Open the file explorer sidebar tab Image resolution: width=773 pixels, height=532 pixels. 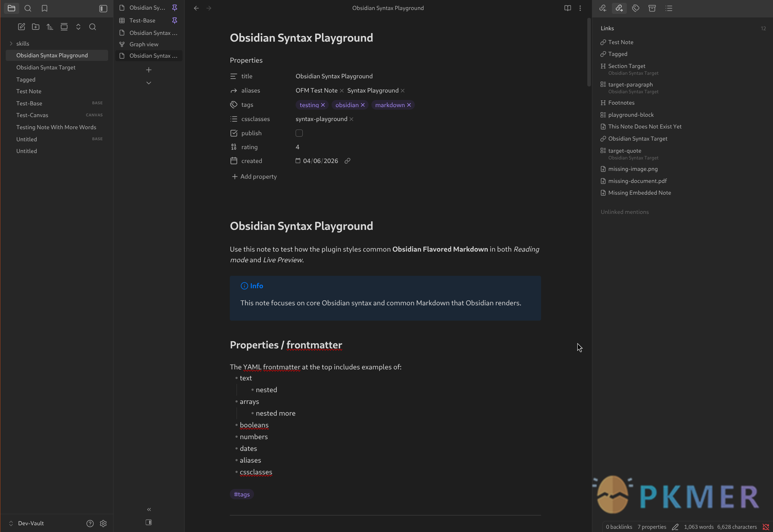(x=11, y=8)
